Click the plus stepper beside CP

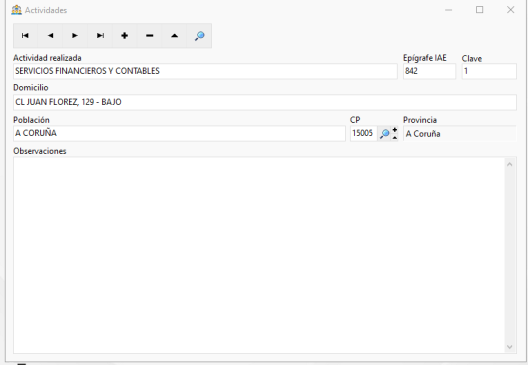395,130
